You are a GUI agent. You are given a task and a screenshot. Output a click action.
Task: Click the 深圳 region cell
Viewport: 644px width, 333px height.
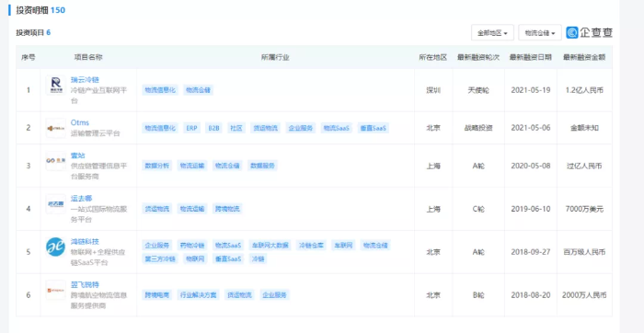pos(433,90)
